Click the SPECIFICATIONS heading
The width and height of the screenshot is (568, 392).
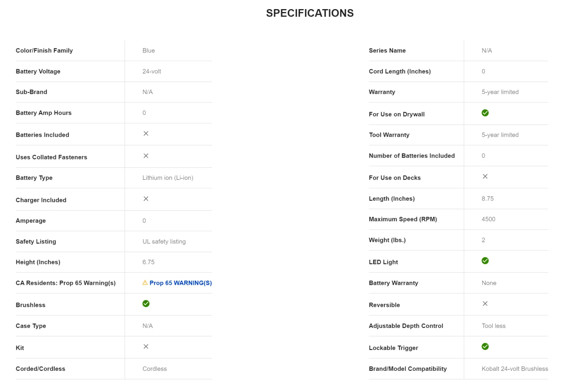tap(310, 13)
